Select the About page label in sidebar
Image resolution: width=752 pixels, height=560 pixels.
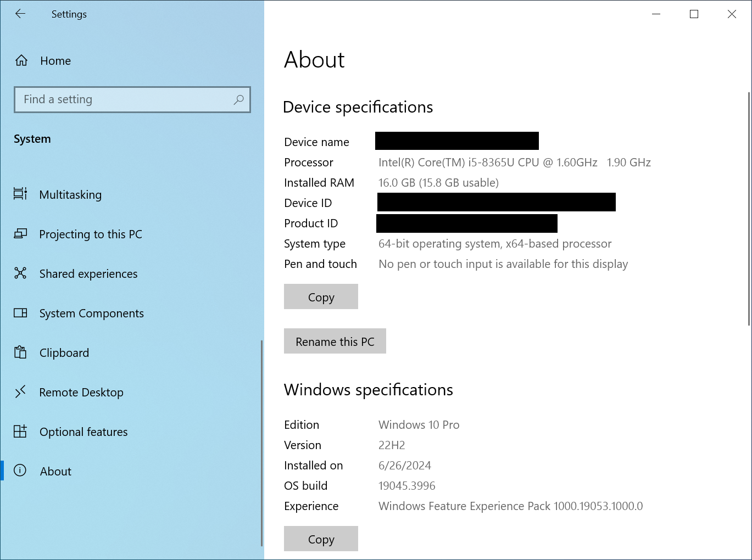[55, 472]
